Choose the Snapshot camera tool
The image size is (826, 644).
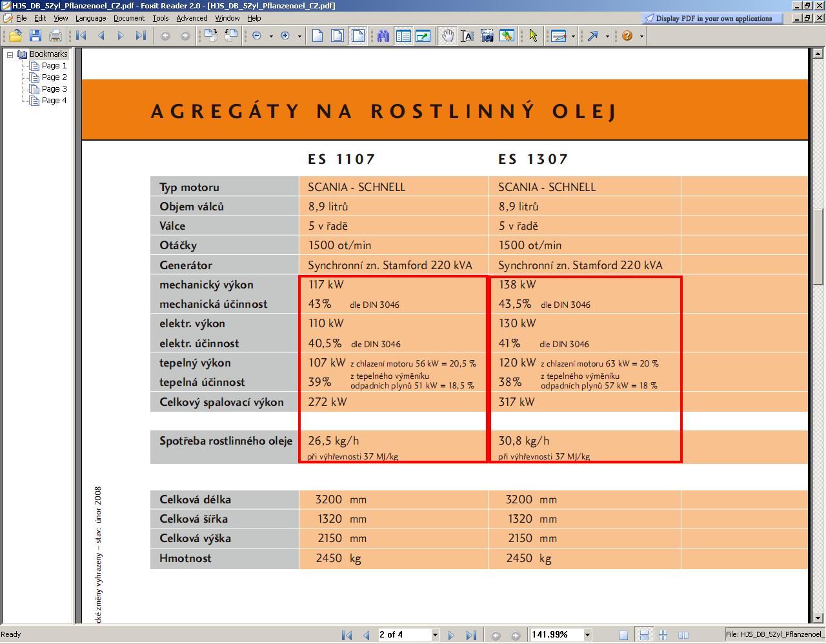[x=487, y=36]
